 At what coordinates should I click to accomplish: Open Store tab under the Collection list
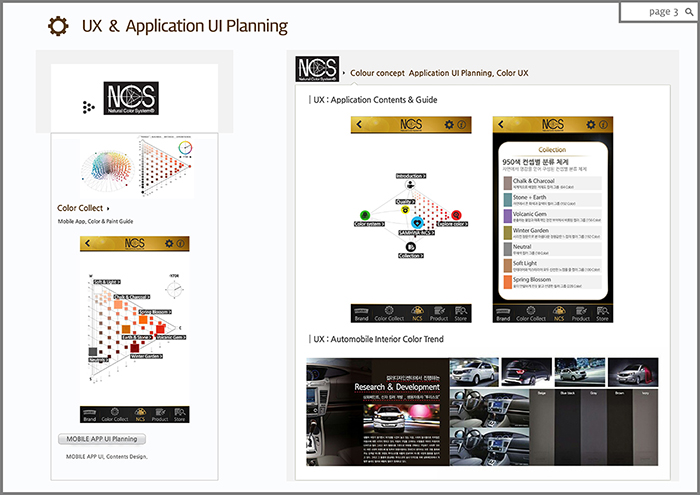coord(602,314)
